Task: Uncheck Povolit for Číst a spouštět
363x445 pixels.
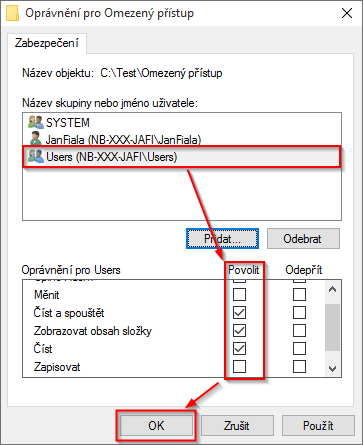Action: (239, 313)
